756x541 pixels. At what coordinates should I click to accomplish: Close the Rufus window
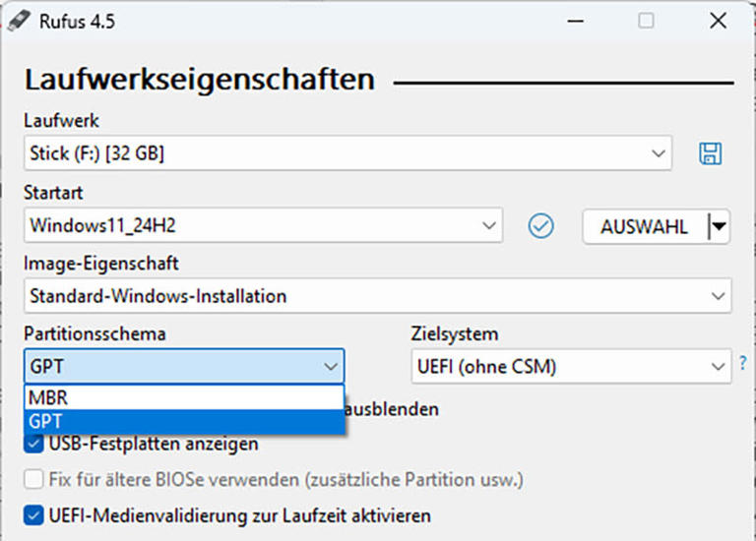click(x=718, y=21)
